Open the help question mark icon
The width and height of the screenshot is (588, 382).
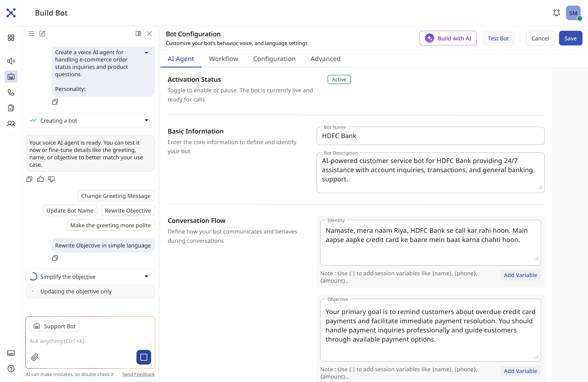pyautogui.click(x=11, y=369)
